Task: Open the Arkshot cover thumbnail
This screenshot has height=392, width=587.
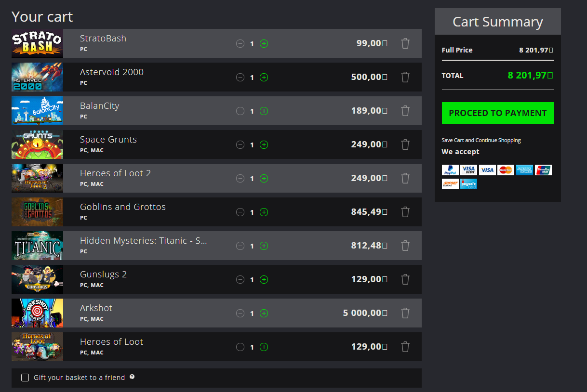Action: pyautogui.click(x=37, y=313)
